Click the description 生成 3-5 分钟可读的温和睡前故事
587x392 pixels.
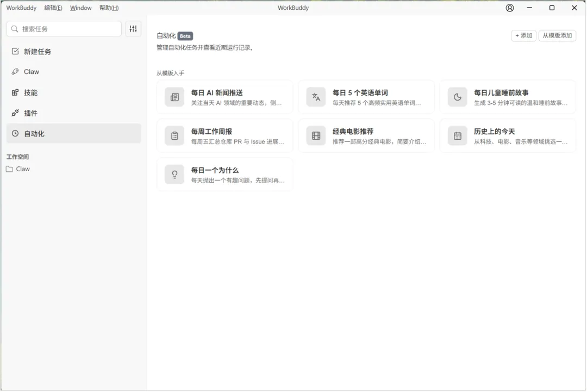pos(521,103)
